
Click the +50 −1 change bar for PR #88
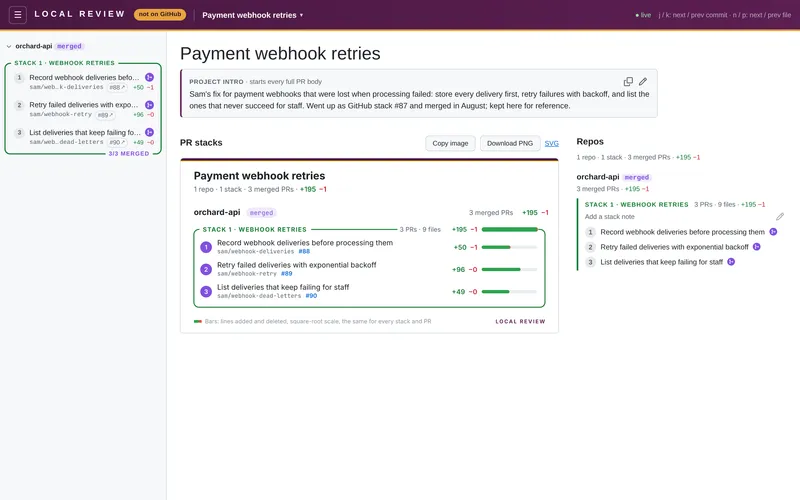[x=509, y=247]
